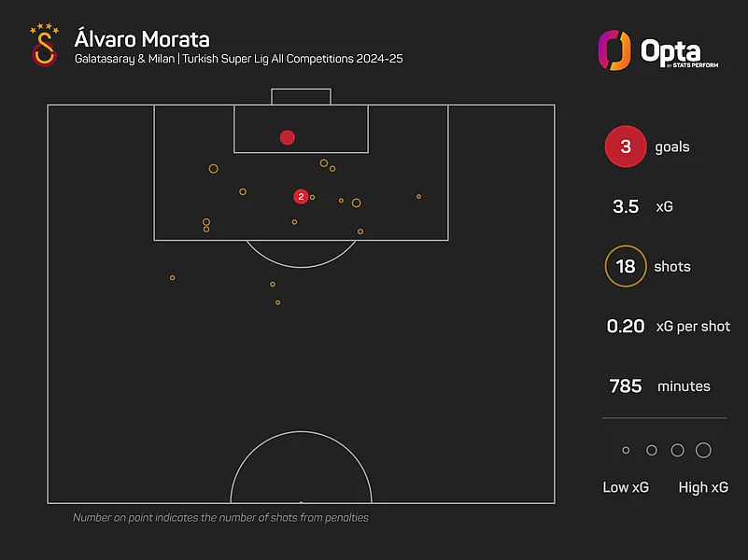The height and width of the screenshot is (560, 748).
Task: Click the red circle showing 3 goals
Action: (x=626, y=147)
